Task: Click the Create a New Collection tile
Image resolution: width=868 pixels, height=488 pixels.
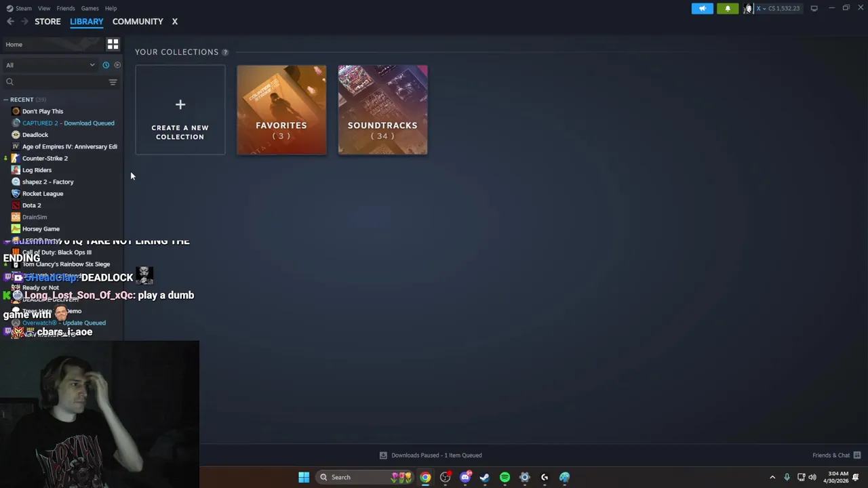Action: [x=180, y=110]
